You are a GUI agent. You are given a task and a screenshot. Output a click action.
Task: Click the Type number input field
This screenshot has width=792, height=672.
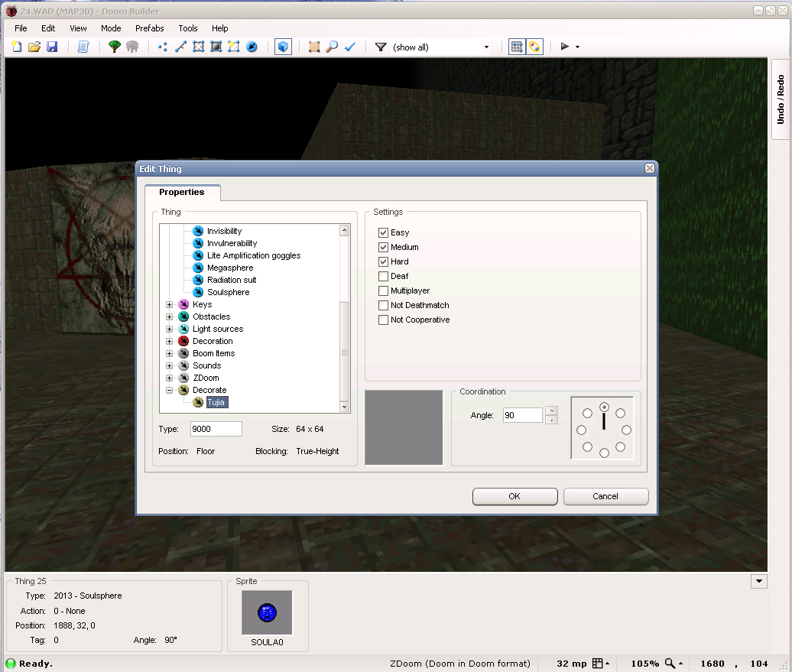tap(216, 429)
